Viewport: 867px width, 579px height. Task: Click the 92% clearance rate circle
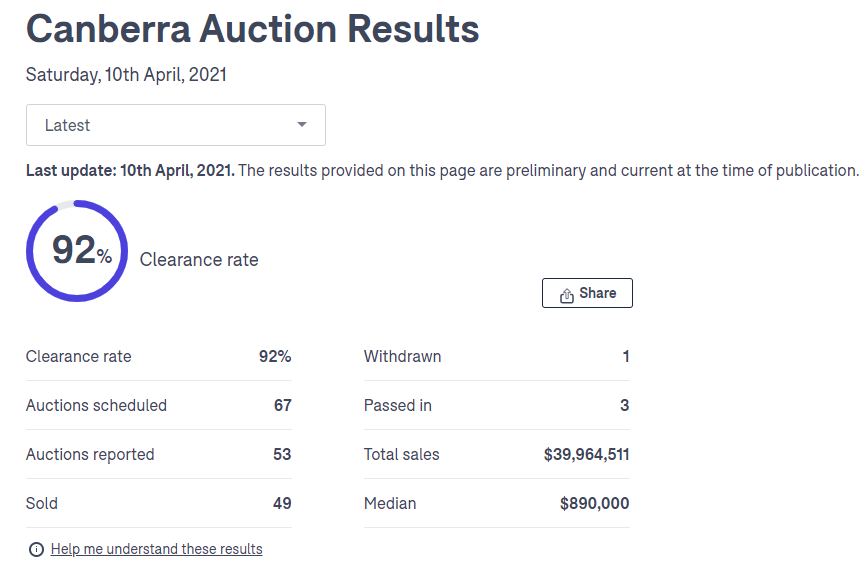click(x=77, y=251)
